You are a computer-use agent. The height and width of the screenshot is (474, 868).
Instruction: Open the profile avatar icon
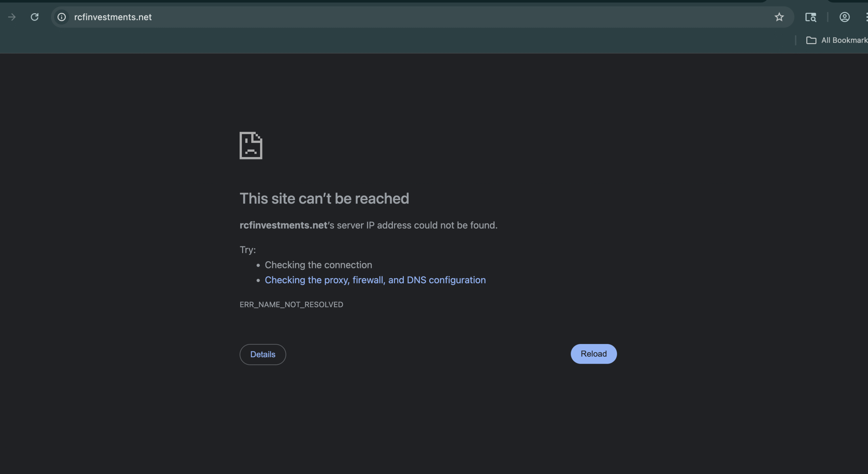click(844, 17)
